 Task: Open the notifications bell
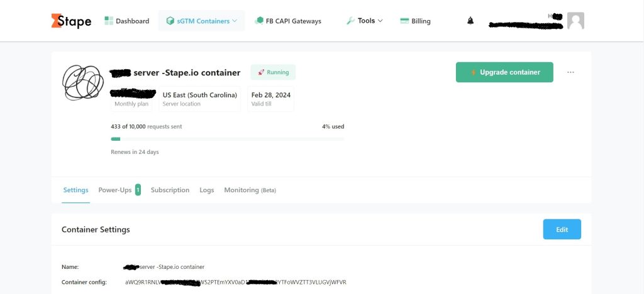tap(470, 21)
